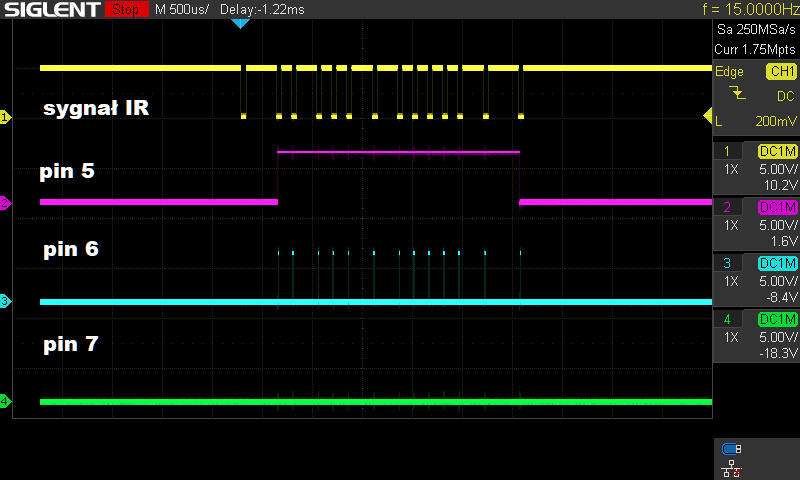Viewport: 800px width, 480px height.
Task: Click the pin 7 waveform label
Action: click(x=71, y=344)
